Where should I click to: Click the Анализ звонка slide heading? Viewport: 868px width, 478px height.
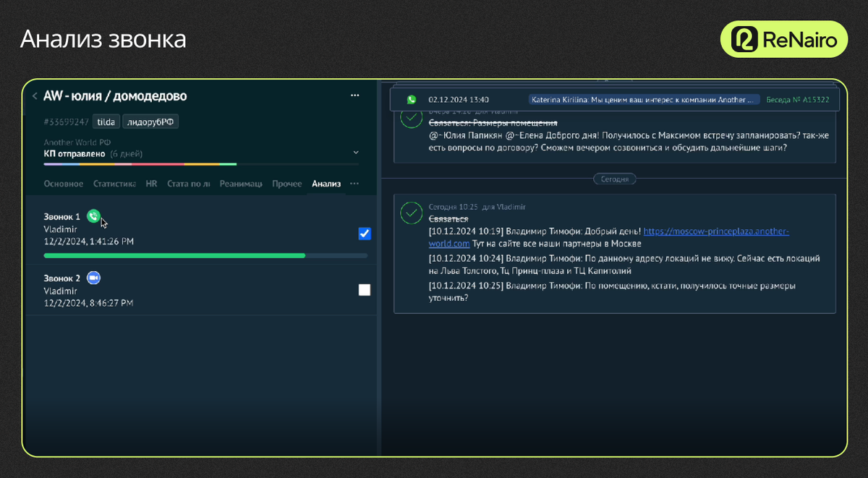(103, 39)
